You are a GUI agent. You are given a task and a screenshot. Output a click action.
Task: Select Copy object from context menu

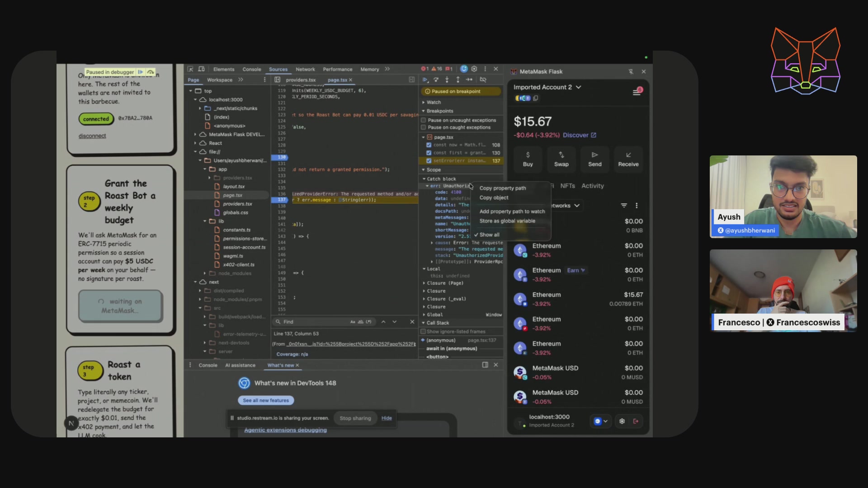[494, 198]
